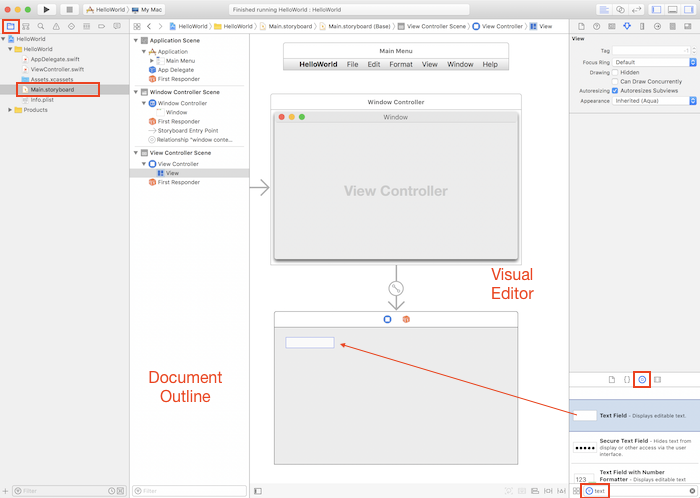700x498 pixels.
Task: Click the Edit menu in Main Menu
Action: coord(374,64)
